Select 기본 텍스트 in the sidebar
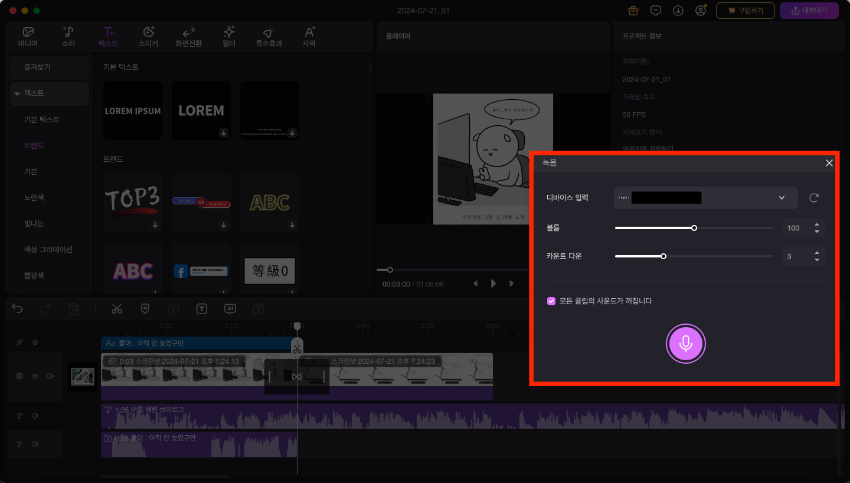850x483 pixels. pos(42,119)
